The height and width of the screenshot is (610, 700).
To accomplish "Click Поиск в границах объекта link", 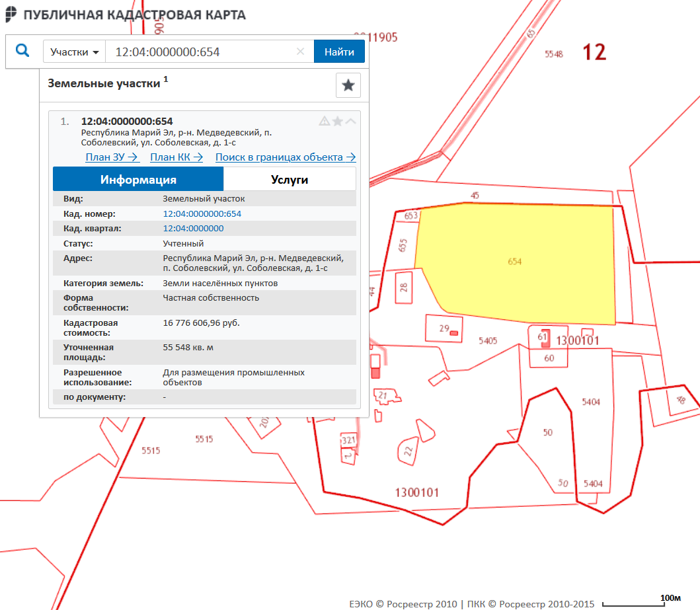I will point(286,157).
